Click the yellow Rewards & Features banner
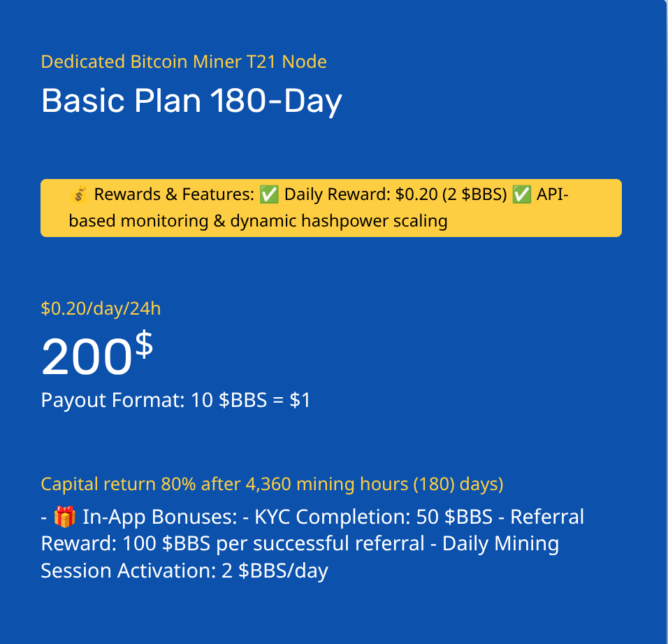The image size is (668, 644). click(x=331, y=208)
